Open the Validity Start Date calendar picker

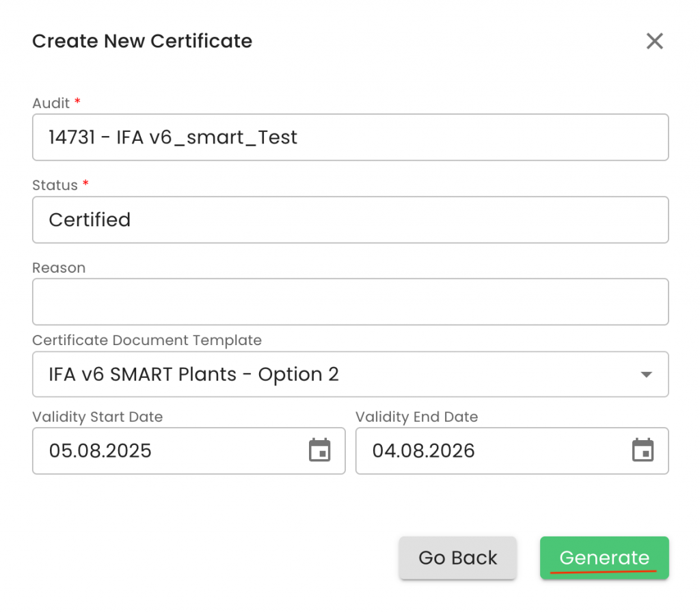pos(319,451)
